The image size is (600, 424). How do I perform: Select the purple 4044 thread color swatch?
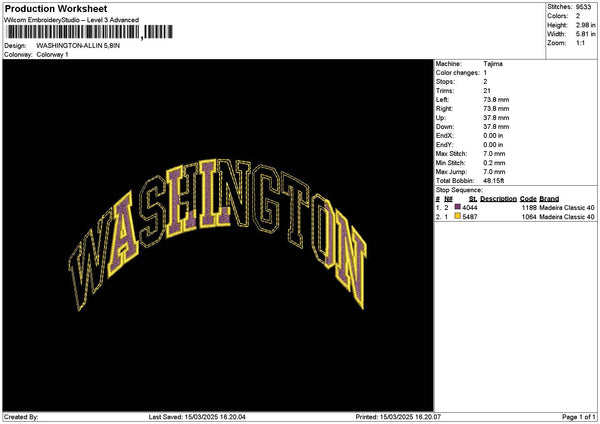pyautogui.click(x=457, y=207)
